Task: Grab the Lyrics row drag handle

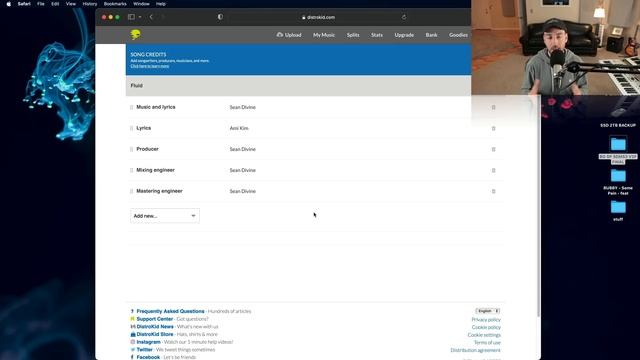Action: (x=131, y=128)
